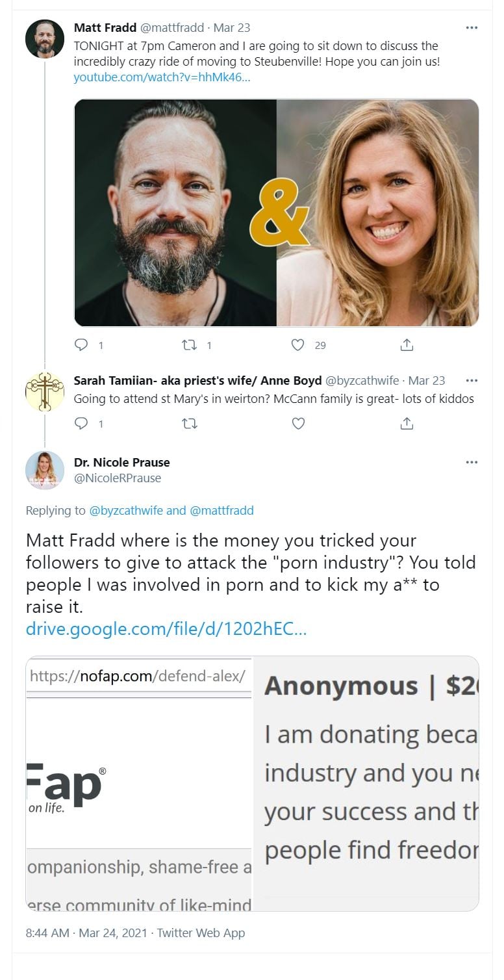Open Matt Fradd's profile picture
This screenshot has height=980, width=504.
point(45,39)
